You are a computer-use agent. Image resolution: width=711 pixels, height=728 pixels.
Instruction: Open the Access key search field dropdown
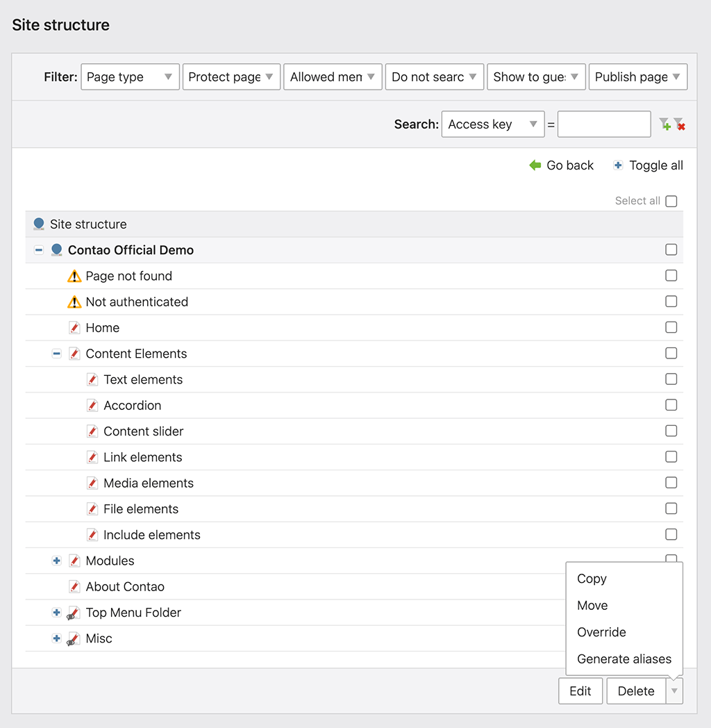click(493, 124)
